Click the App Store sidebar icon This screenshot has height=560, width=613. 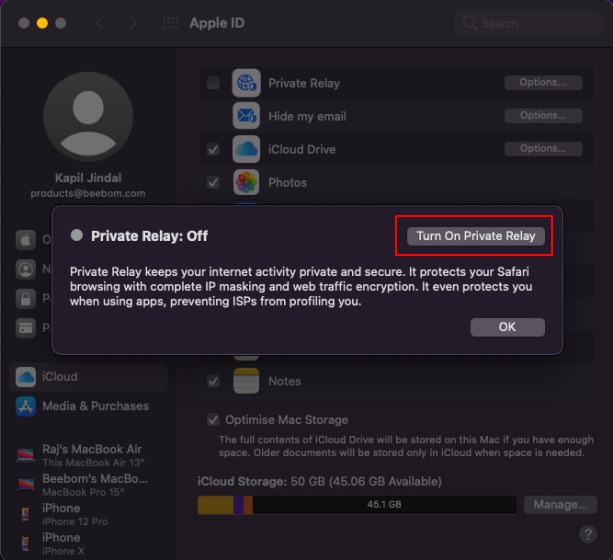pyautogui.click(x=25, y=406)
